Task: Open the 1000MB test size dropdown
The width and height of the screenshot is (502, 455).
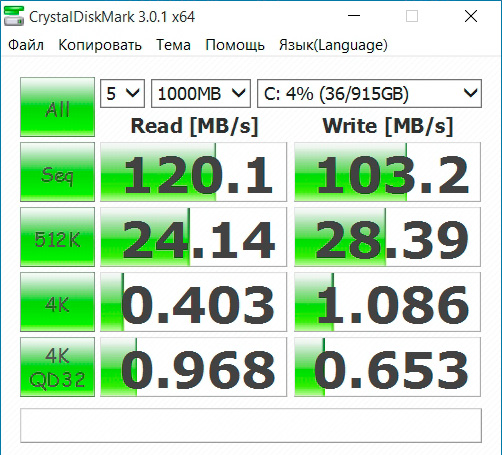Action: coord(201,94)
